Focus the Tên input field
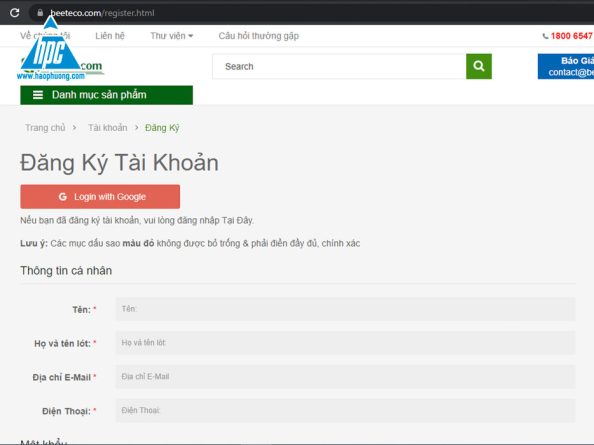This screenshot has width=594, height=445. pos(345,309)
